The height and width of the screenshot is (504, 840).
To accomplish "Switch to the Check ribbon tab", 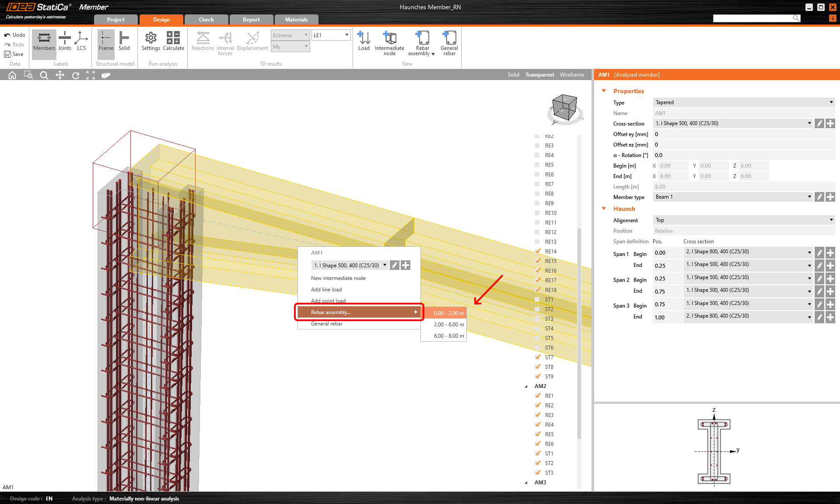I will click(206, 19).
